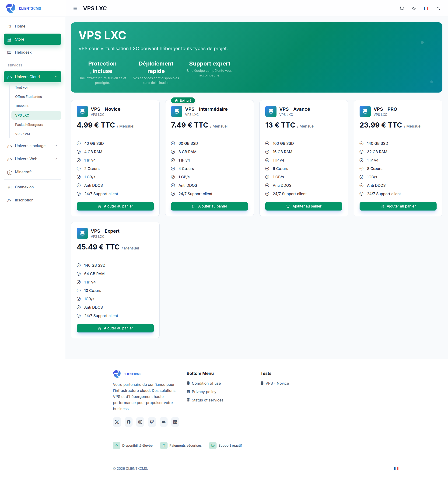Open VPS - Novice link under Tests
448x484 pixels.
click(x=275, y=383)
